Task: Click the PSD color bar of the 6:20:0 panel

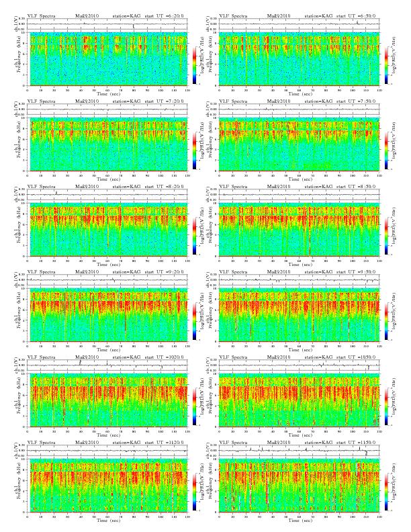Action: tap(194, 65)
